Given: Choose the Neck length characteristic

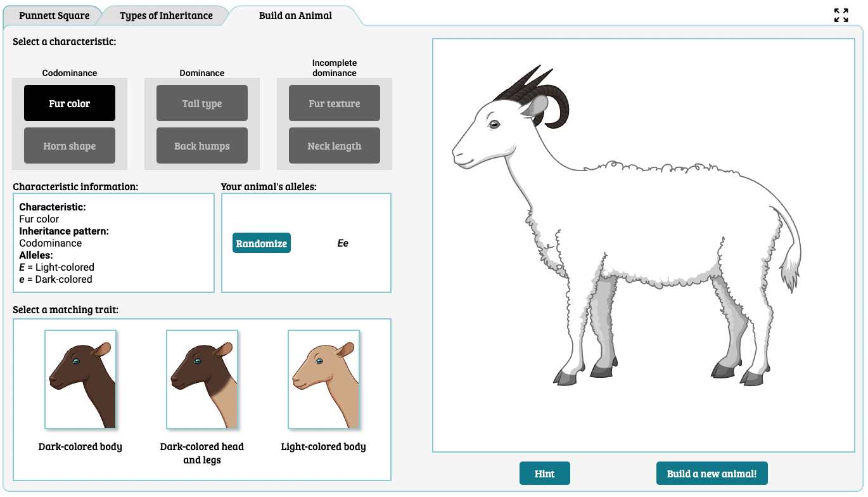Looking at the screenshot, I should [x=335, y=146].
